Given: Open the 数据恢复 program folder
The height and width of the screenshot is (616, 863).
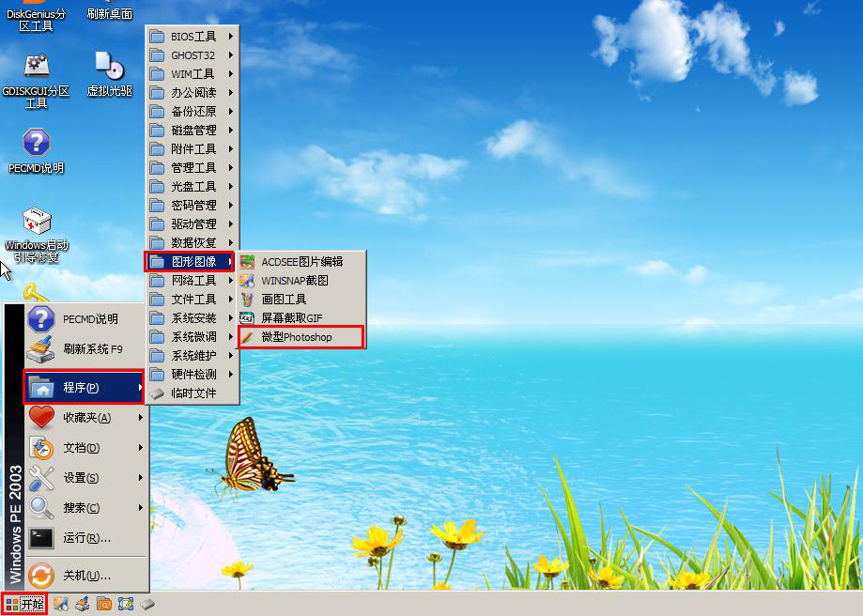Looking at the screenshot, I should [193, 242].
